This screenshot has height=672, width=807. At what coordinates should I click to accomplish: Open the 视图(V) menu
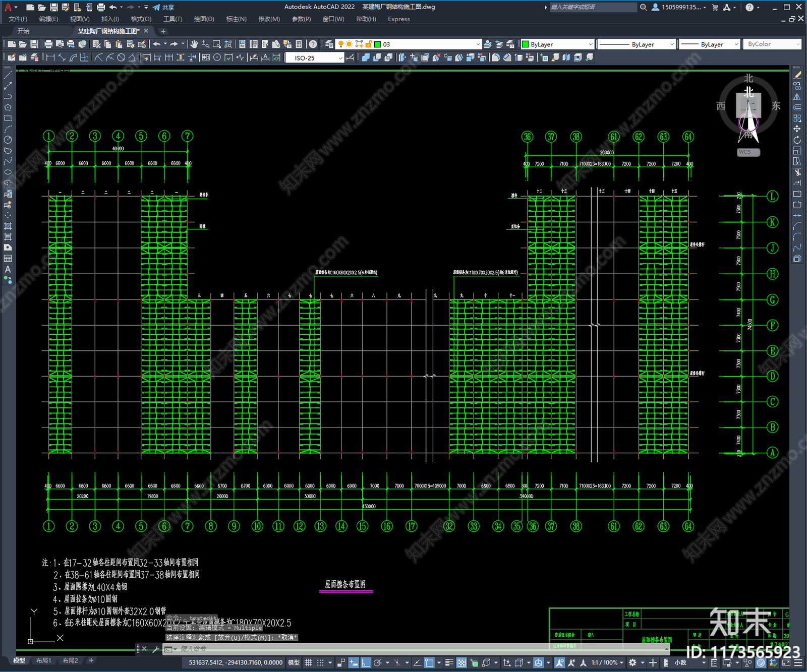pos(80,19)
